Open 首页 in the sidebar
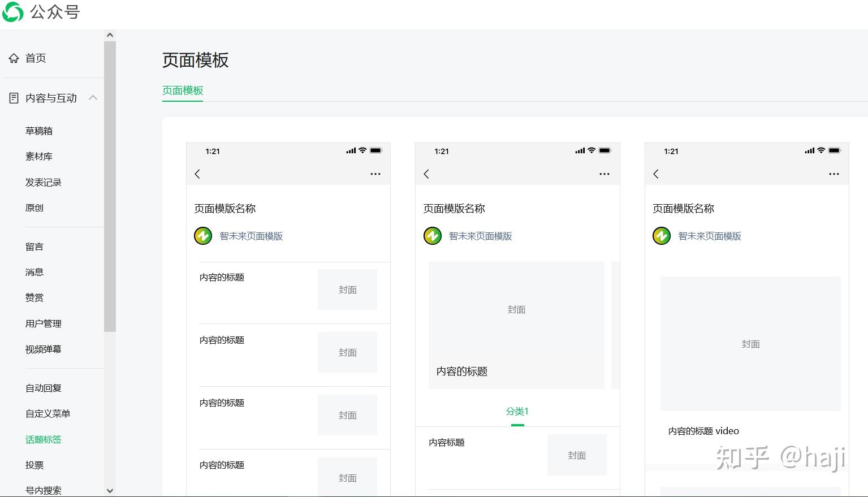Viewport: 868px width, 497px height. tap(36, 58)
